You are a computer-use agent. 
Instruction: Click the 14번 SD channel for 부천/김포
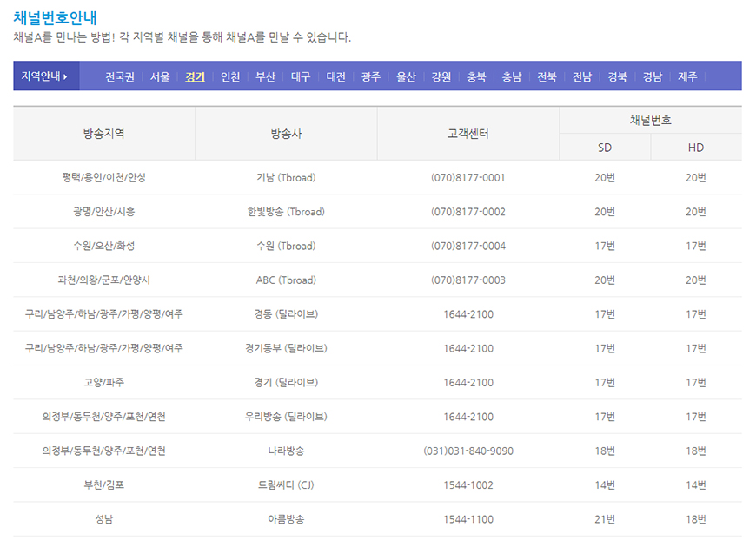coord(605,485)
